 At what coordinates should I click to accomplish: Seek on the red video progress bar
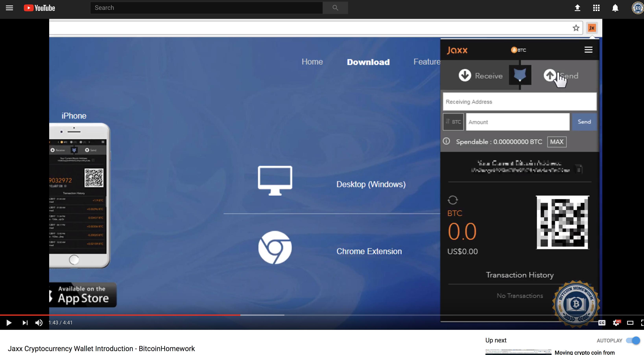pos(120,315)
